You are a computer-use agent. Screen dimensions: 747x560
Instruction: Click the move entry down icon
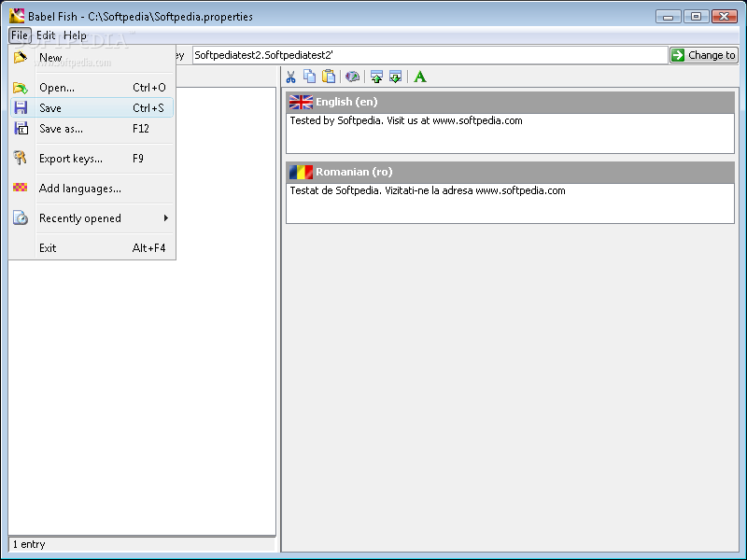coord(395,77)
